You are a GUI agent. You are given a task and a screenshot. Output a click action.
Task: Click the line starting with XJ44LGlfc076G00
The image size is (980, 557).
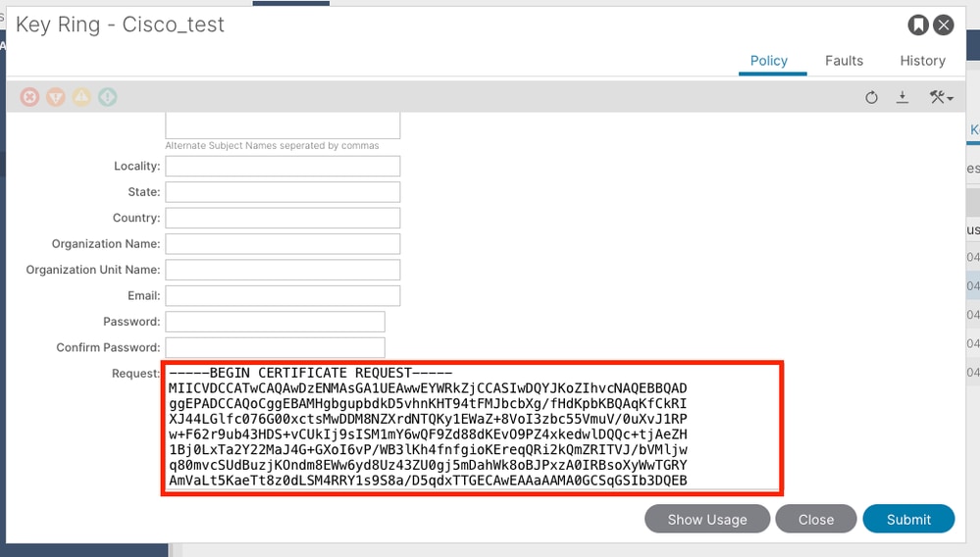(428, 419)
